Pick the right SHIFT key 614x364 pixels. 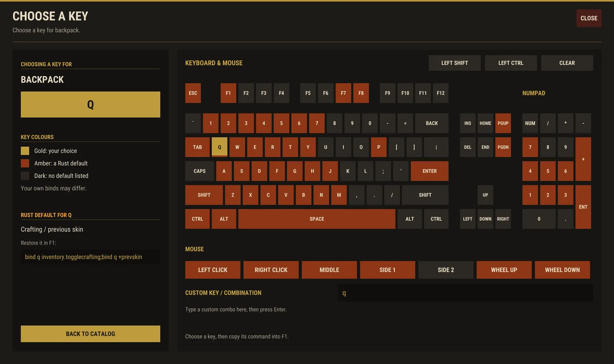[425, 195]
